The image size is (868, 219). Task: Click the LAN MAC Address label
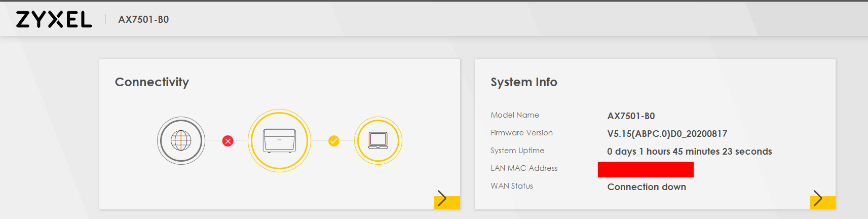[523, 168]
